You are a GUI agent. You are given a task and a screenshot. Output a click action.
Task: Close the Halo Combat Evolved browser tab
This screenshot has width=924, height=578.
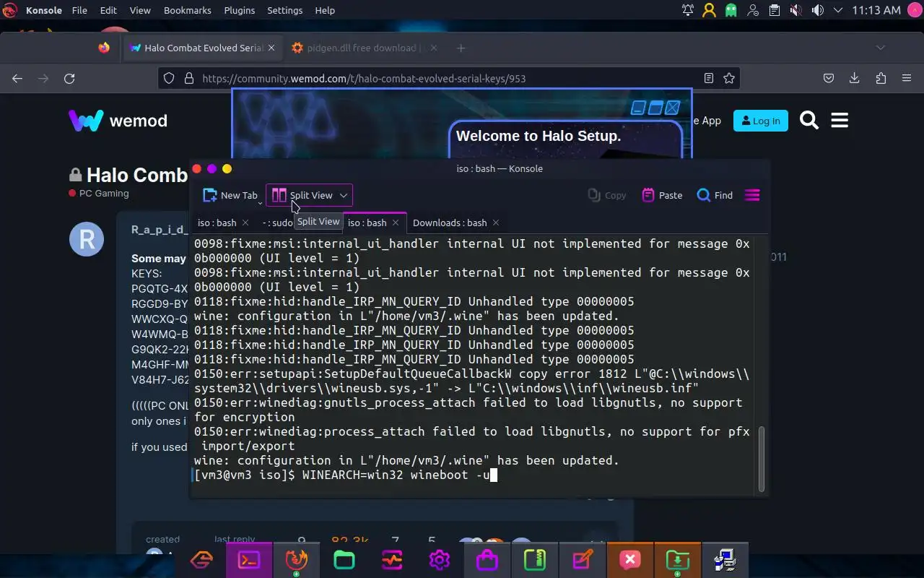click(271, 48)
